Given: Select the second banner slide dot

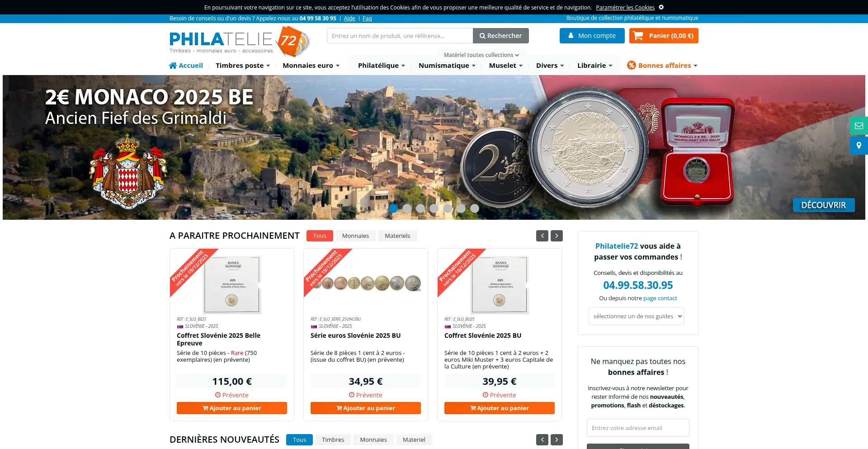Looking at the screenshot, I should coord(407,208).
